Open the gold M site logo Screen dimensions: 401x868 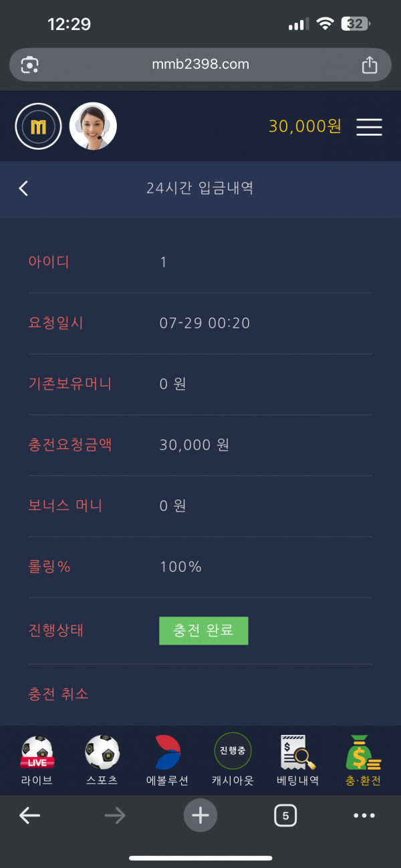pyautogui.click(x=38, y=126)
